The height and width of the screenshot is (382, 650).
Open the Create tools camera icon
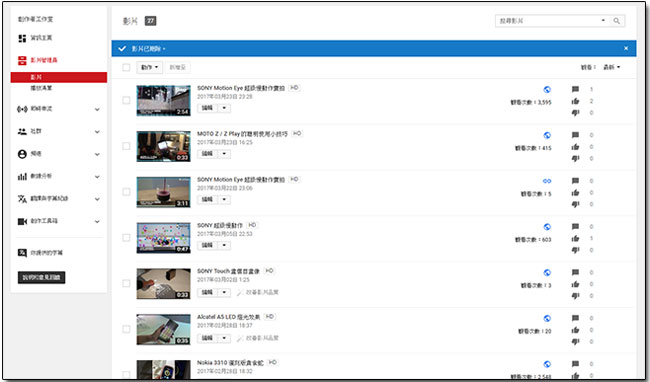click(x=22, y=221)
